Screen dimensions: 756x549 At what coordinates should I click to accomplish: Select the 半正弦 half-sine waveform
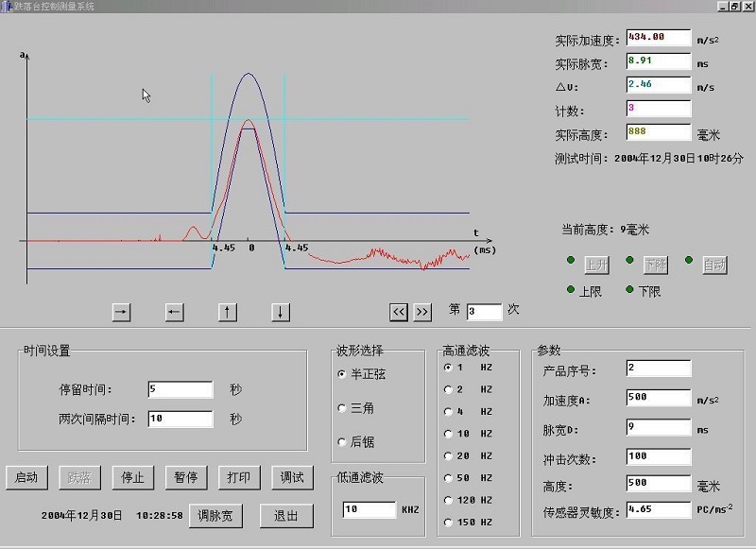[x=342, y=373]
